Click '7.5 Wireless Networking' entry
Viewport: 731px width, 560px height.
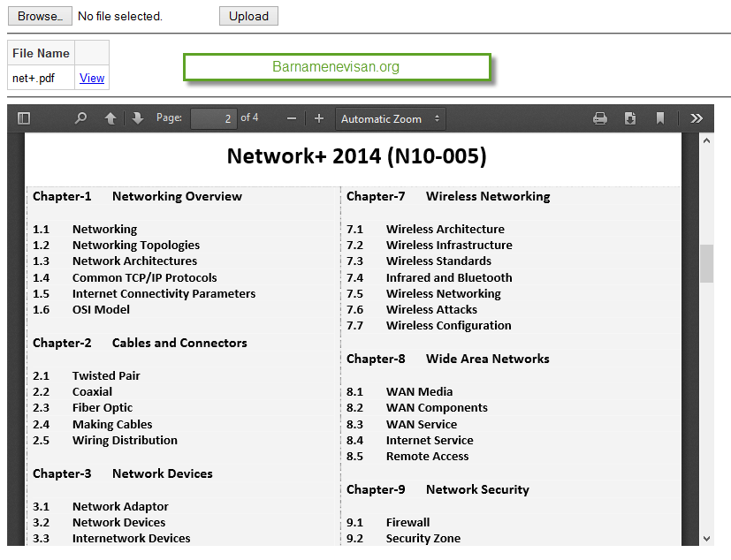coord(423,293)
